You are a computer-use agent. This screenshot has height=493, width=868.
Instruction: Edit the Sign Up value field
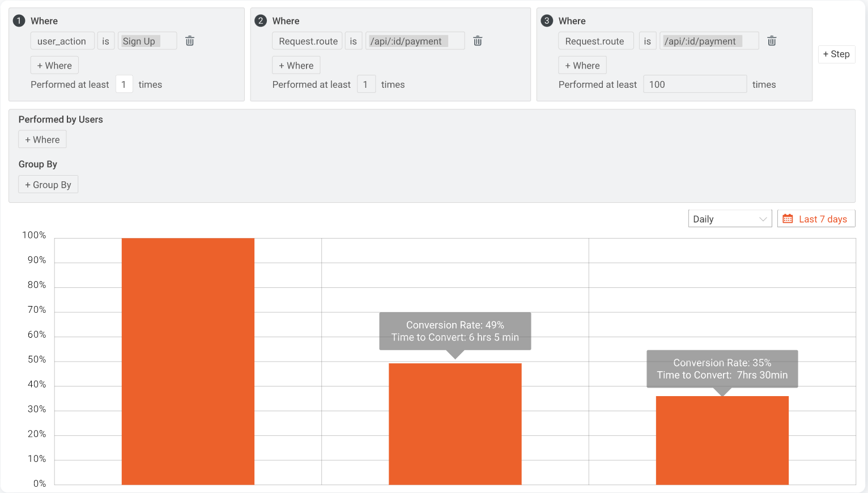(x=147, y=40)
